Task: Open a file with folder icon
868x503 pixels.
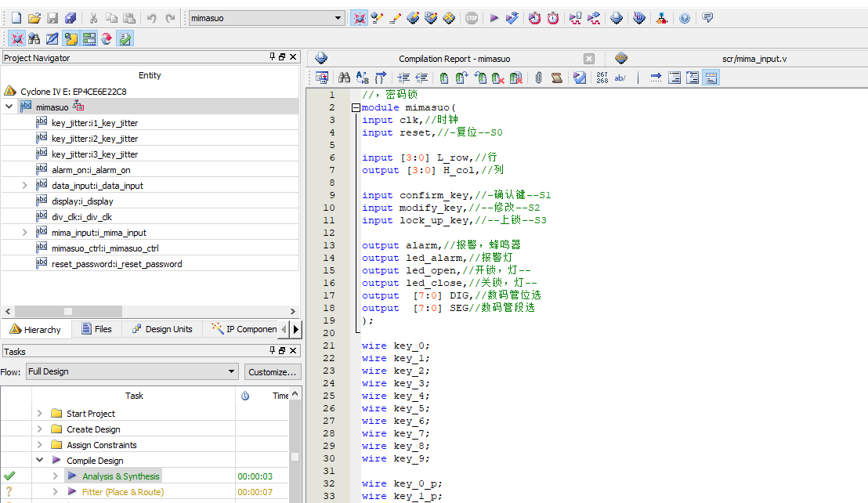Action: pos(34,18)
